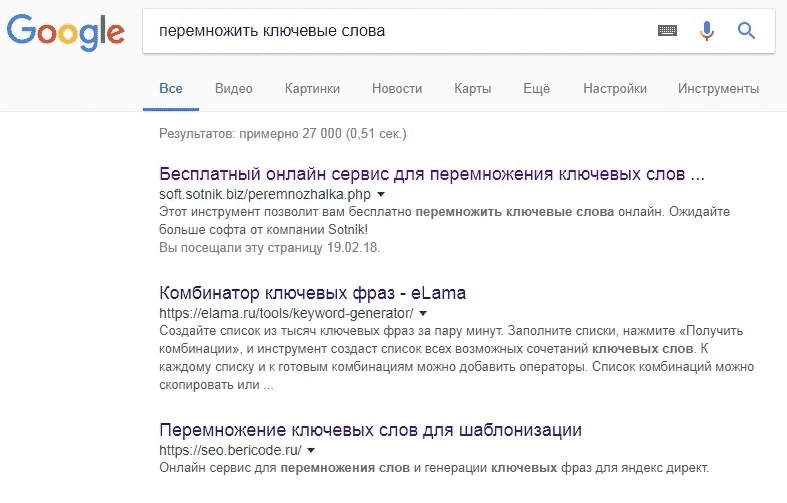Viewport: 787px width, 503px height.
Task: Switch to the Видео tab
Action: pos(233,88)
